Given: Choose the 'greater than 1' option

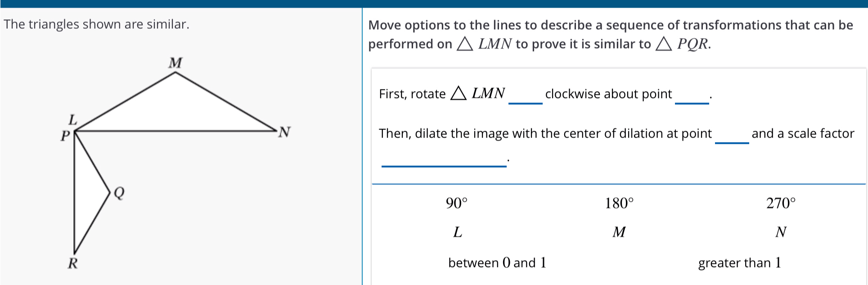Looking at the screenshot, I should [739, 263].
